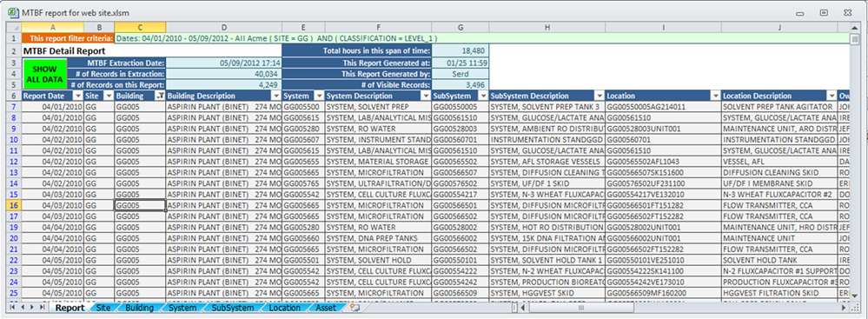Switch to the Asset sheet tab
This screenshot has width=868, height=319.
pyautogui.click(x=326, y=308)
